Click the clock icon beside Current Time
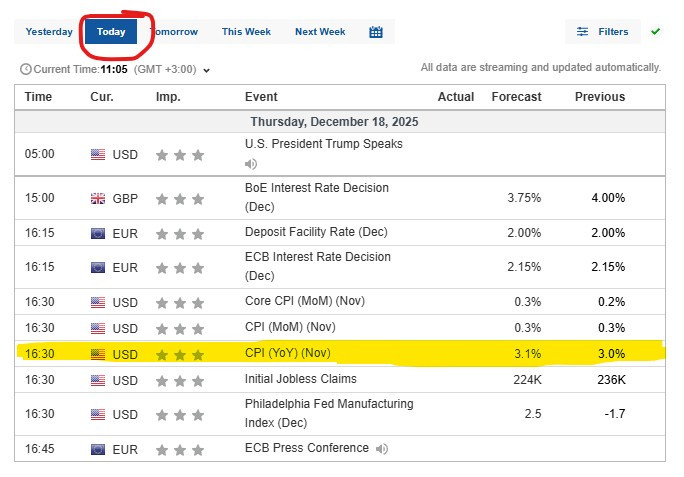The image size is (684, 477). point(26,69)
